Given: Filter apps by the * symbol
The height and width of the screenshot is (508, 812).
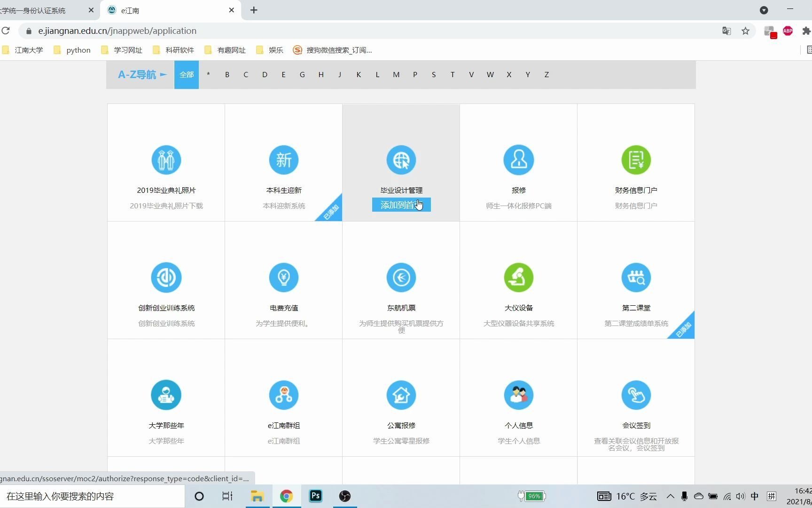Looking at the screenshot, I should [x=208, y=75].
